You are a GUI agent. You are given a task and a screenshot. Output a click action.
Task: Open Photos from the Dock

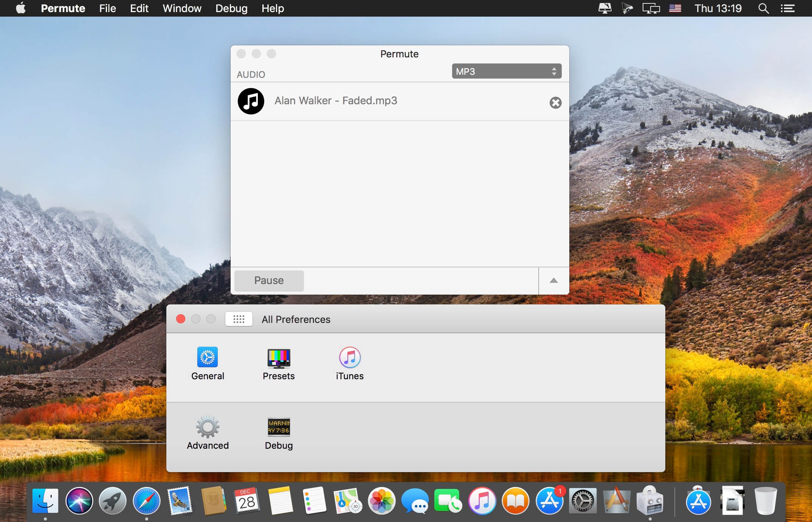(381, 501)
